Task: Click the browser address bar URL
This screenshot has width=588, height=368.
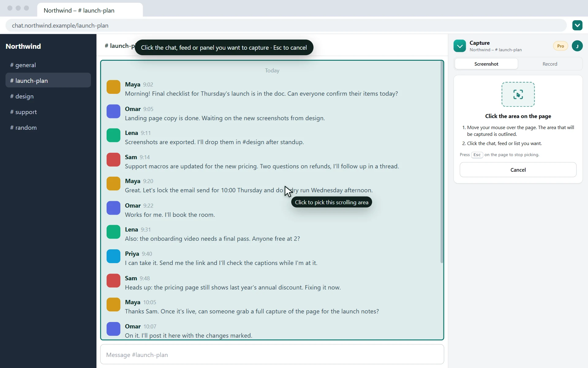Action: pyautogui.click(x=60, y=25)
